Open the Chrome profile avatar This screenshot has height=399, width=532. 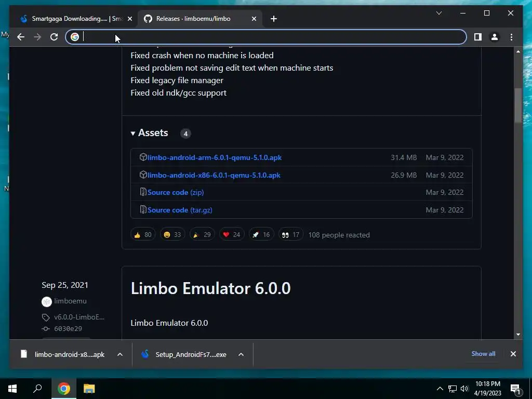click(x=495, y=37)
